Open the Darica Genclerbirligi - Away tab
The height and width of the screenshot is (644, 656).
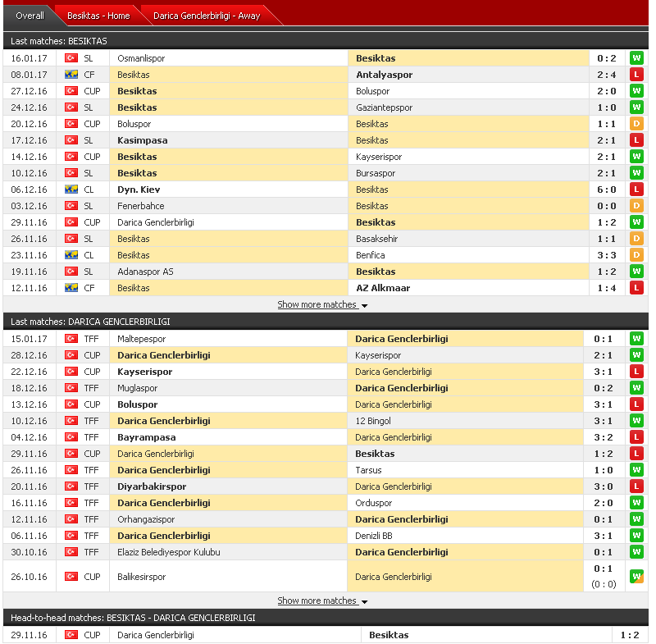pos(207,16)
